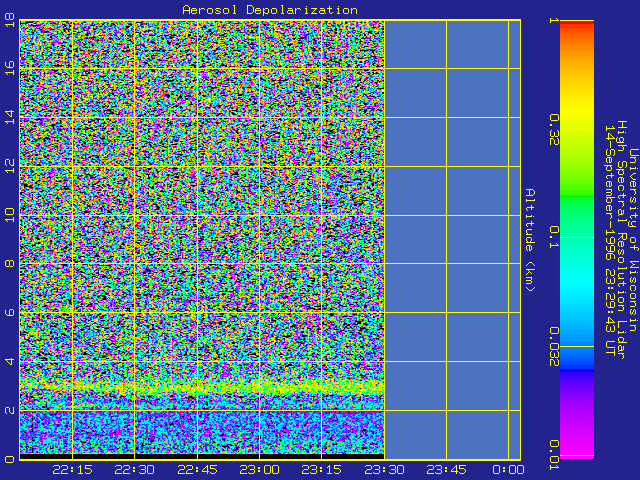Image resolution: width=640 pixels, height=480 pixels.
Task: Pick the magenta region of the colorbar
Action: tap(577, 443)
